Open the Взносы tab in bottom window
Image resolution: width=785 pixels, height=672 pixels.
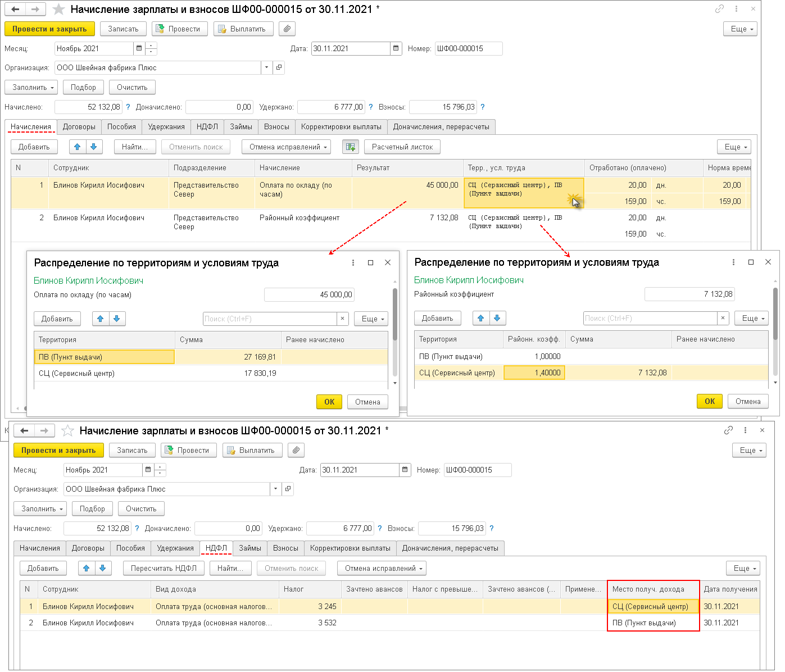pos(285,548)
